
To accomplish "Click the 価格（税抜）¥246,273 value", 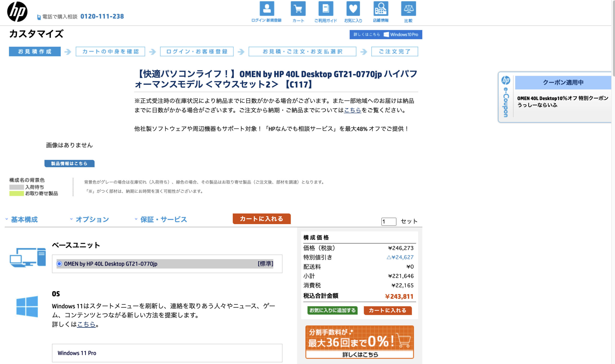I will click(x=401, y=248).
